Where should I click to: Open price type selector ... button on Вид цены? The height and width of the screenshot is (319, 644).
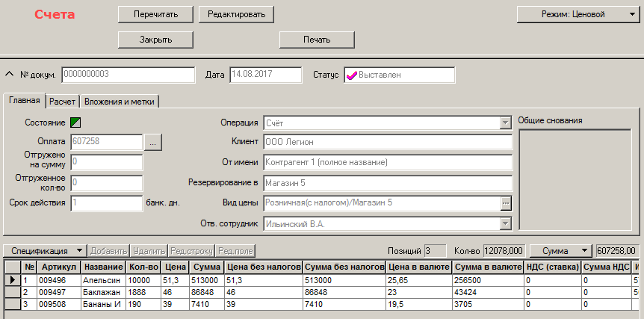point(505,202)
